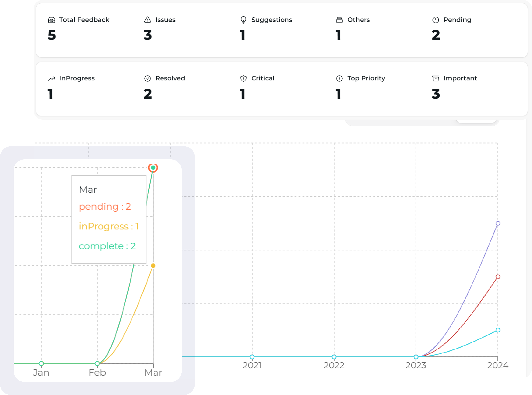Select the Total Feedback count 5

click(52, 35)
